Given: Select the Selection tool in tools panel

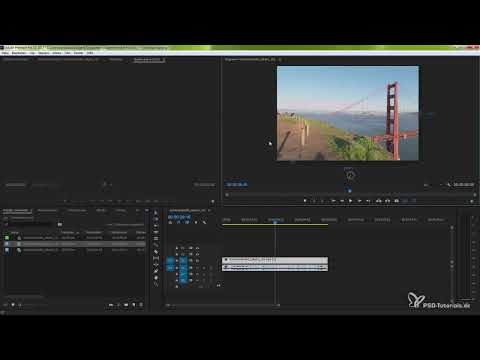Looking at the screenshot, I should 156,212.
